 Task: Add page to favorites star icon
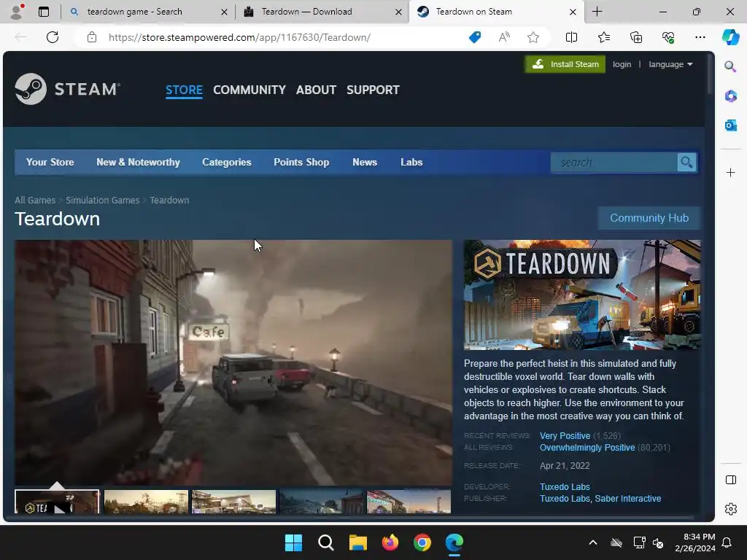[533, 37]
